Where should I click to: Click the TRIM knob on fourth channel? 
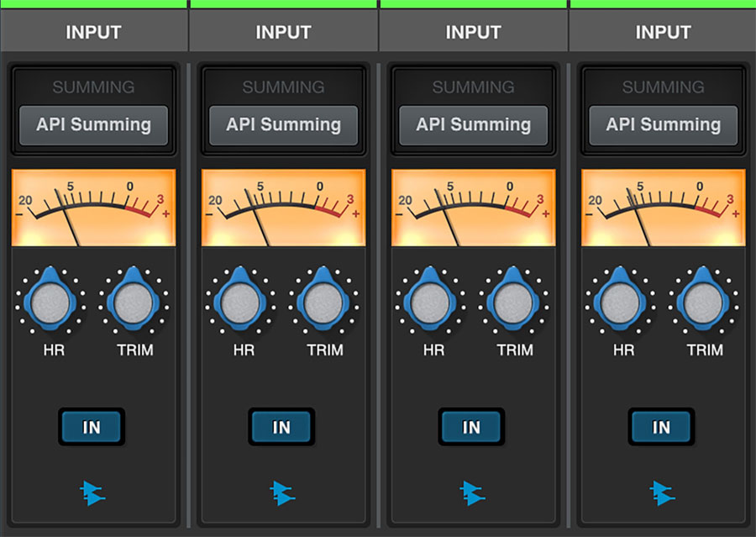[x=703, y=302]
